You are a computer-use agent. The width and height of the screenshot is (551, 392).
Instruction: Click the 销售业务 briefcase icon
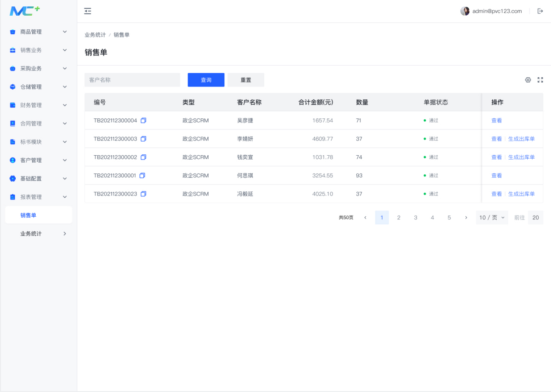[13, 50]
